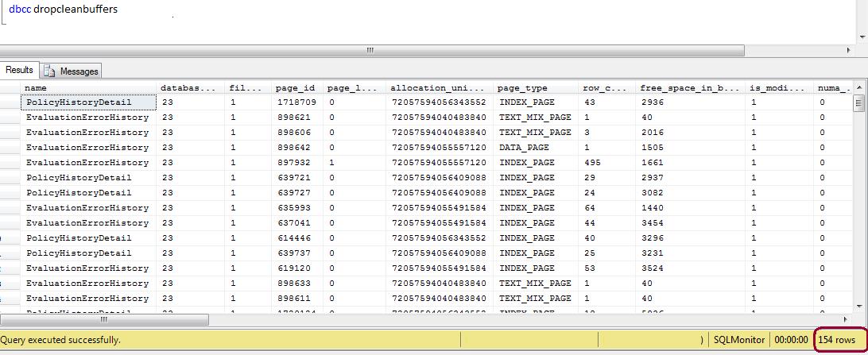
Task: Click the 'free_space_in_b...' column header
Action: point(690,88)
